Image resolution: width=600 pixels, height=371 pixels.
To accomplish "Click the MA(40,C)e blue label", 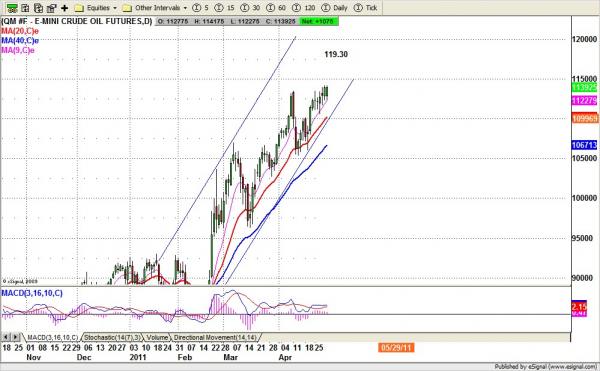I will pos(20,41).
